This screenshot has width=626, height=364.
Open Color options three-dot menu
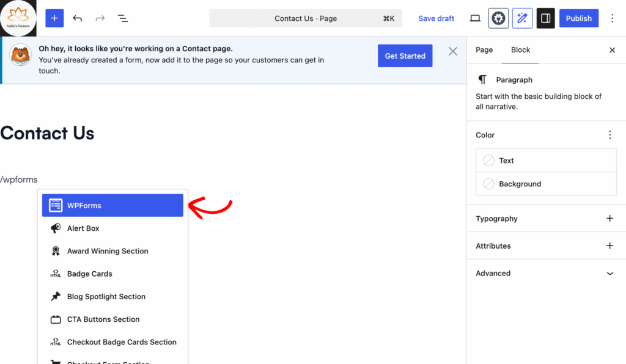coord(609,135)
